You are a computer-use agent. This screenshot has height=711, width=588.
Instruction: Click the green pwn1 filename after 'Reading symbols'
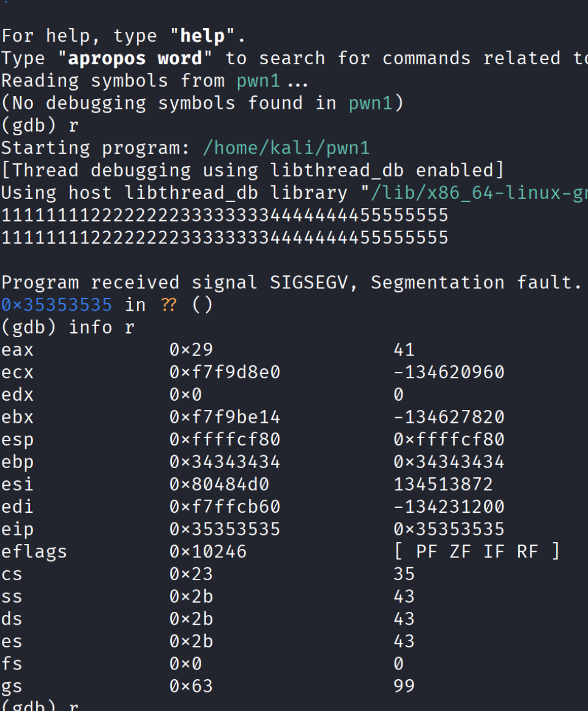258,81
